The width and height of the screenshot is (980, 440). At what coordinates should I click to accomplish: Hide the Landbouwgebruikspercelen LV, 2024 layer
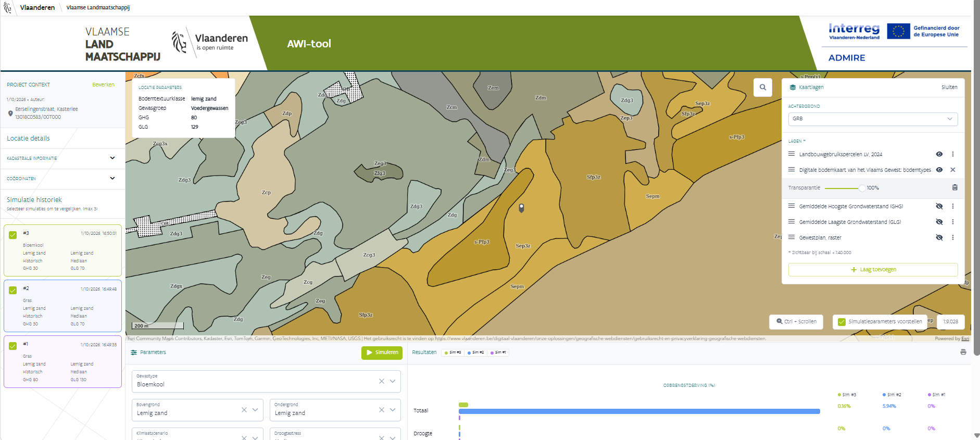(939, 154)
